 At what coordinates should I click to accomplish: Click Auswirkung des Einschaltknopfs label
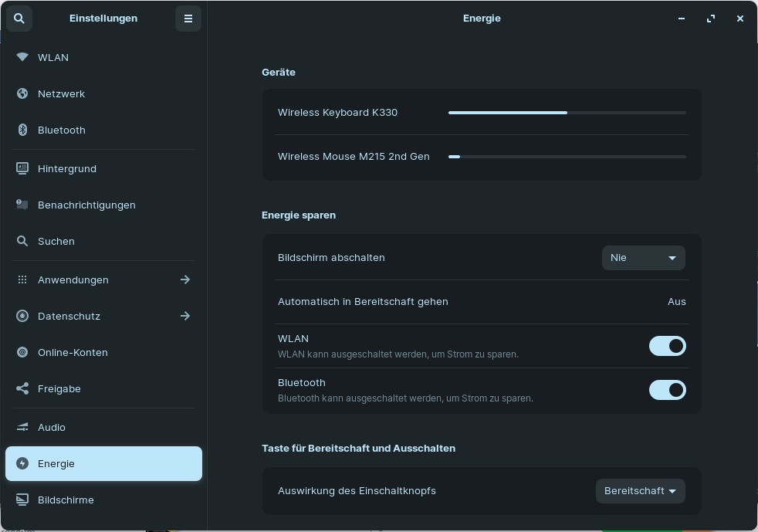click(x=357, y=491)
